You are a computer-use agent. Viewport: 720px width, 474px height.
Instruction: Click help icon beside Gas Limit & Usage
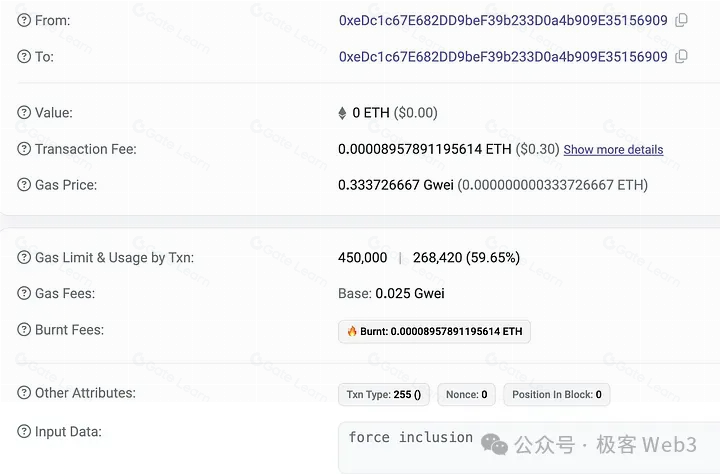24,257
